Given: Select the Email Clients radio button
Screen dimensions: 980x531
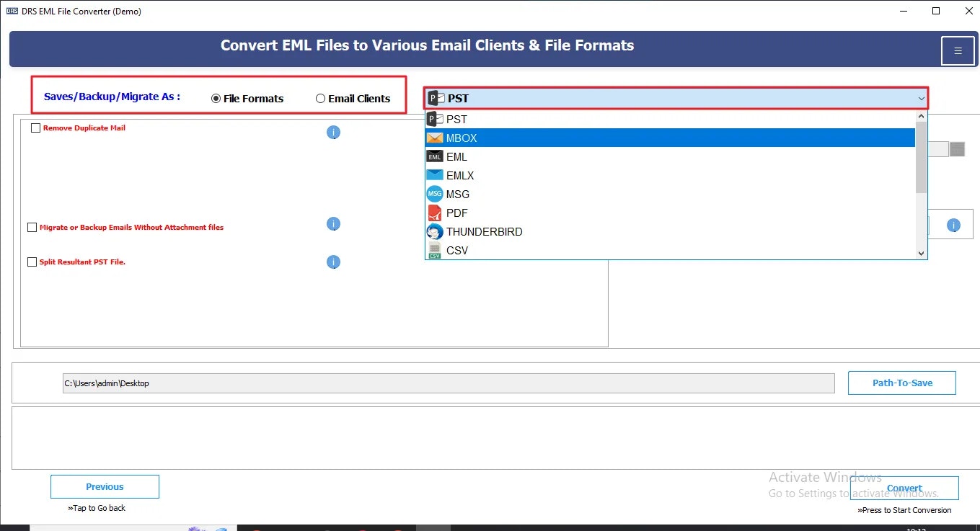Looking at the screenshot, I should 320,99.
